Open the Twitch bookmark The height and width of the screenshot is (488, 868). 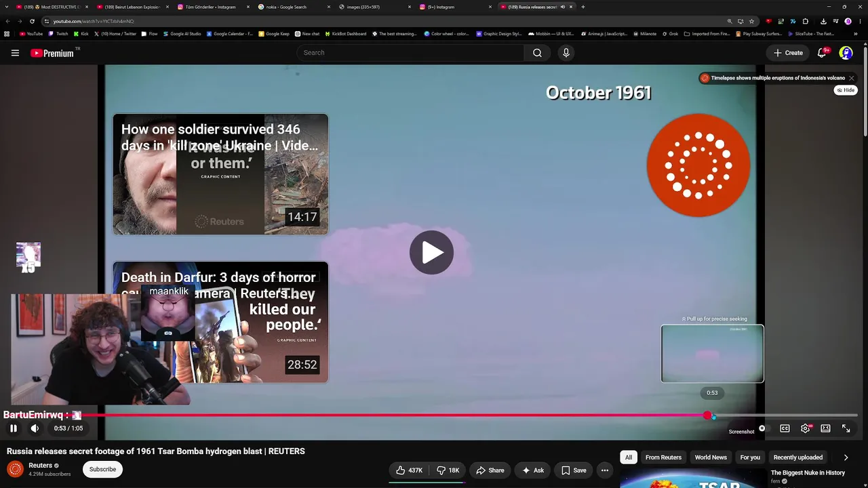tap(58, 34)
